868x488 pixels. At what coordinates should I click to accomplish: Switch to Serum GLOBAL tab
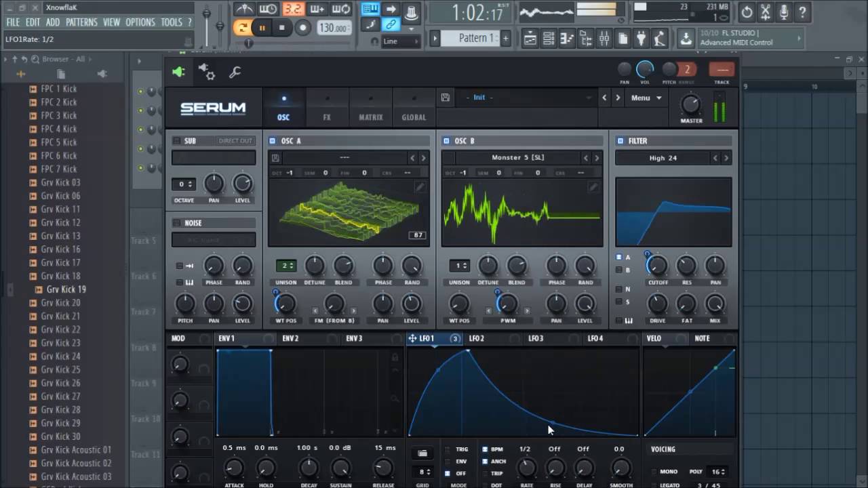tap(414, 107)
